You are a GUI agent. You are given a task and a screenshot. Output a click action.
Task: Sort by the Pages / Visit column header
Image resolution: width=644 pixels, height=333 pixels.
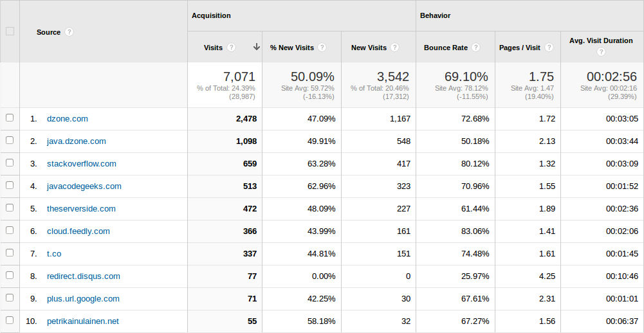tap(520, 48)
